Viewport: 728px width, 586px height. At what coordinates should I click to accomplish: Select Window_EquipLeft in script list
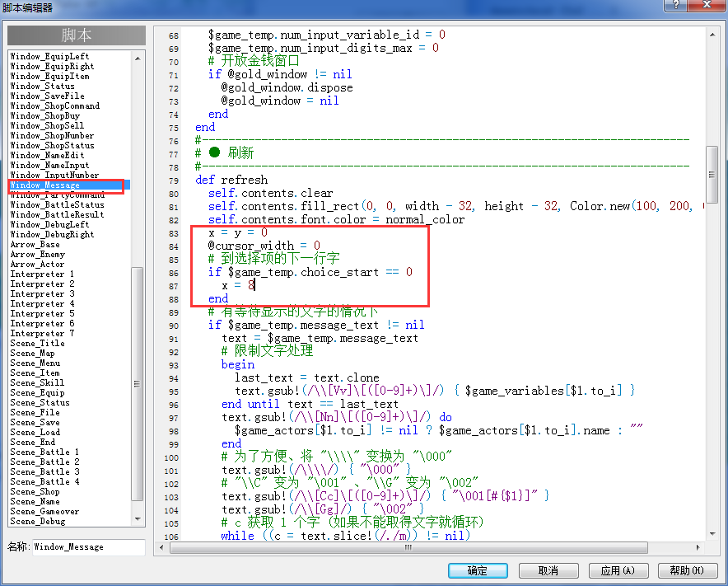click(x=49, y=56)
